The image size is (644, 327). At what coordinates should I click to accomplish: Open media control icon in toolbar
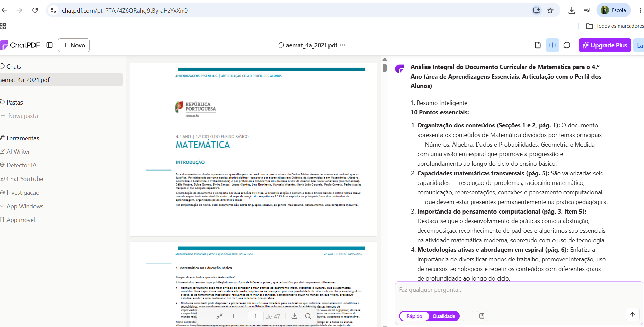click(587, 10)
